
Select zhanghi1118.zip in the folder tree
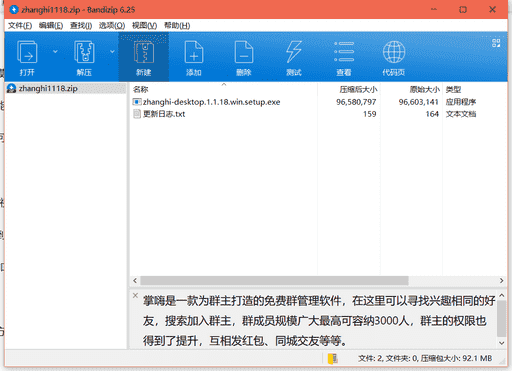click(x=48, y=88)
